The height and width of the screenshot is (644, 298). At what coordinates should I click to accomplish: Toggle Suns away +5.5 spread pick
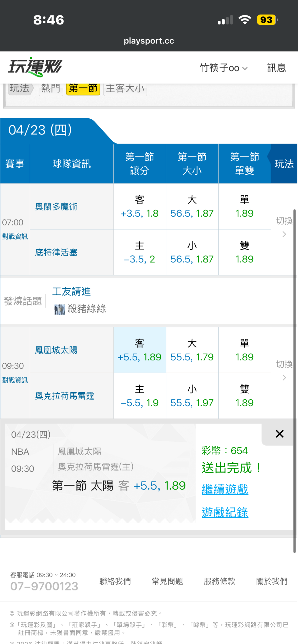pyautogui.click(x=140, y=350)
